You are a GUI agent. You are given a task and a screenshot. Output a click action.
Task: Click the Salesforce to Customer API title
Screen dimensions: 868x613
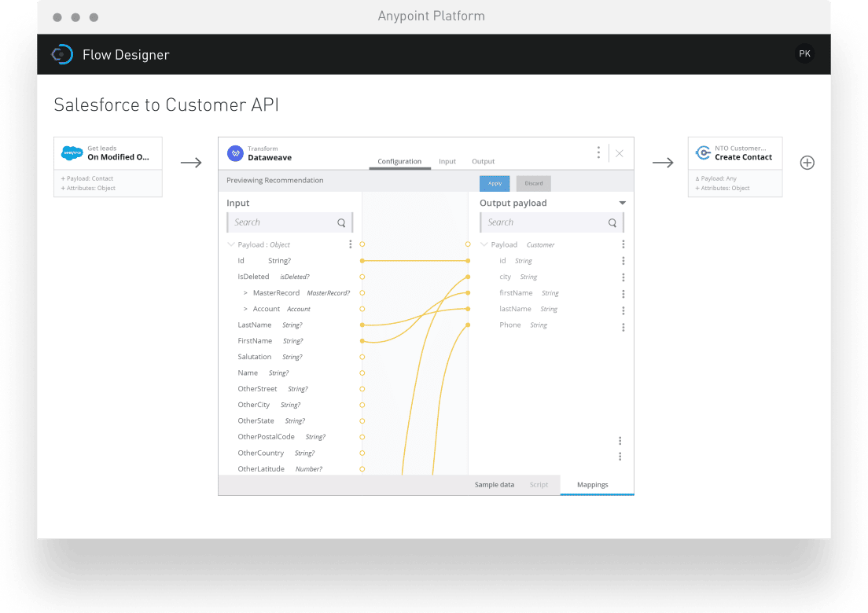click(x=166, y=105)
